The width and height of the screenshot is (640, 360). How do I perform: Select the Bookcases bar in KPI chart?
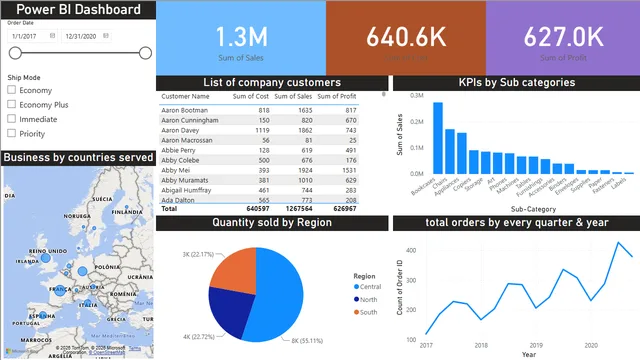coord(438,138)
